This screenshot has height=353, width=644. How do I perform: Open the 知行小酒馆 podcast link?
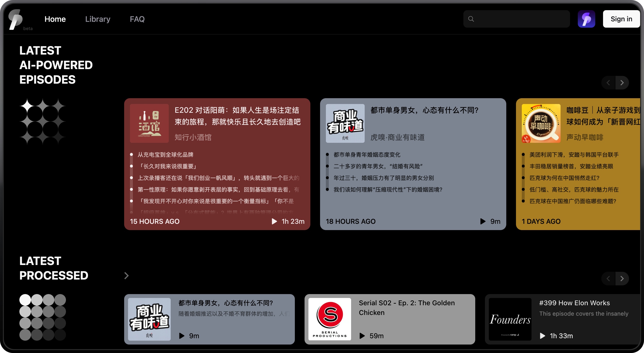pos(193,137)
